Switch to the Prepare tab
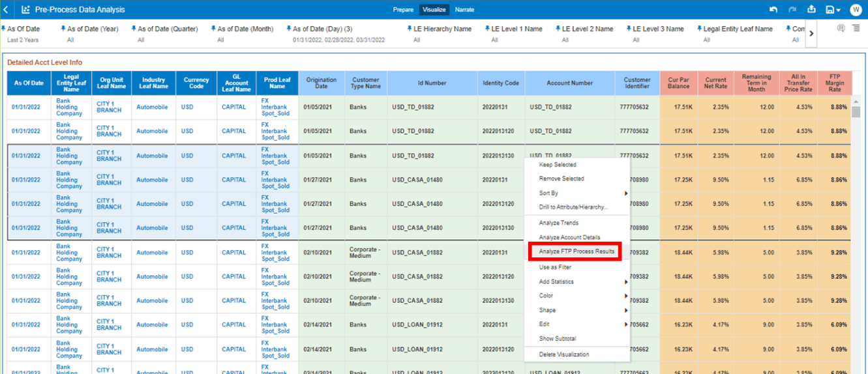Screen dimensions: 868x374 403,10
